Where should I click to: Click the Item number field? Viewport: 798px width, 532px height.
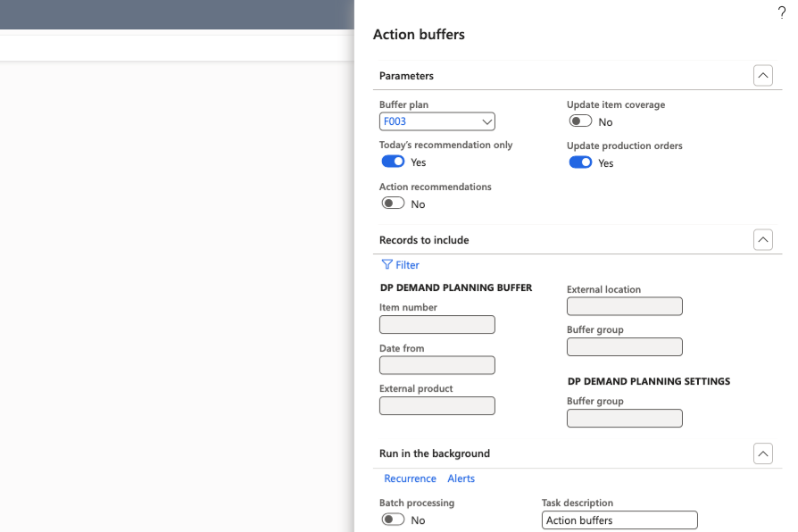pyautogui.click(x=437, y=325)
